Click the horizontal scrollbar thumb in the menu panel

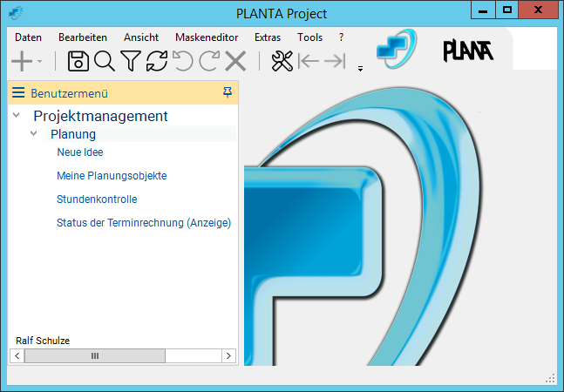(x=94, y=355)
